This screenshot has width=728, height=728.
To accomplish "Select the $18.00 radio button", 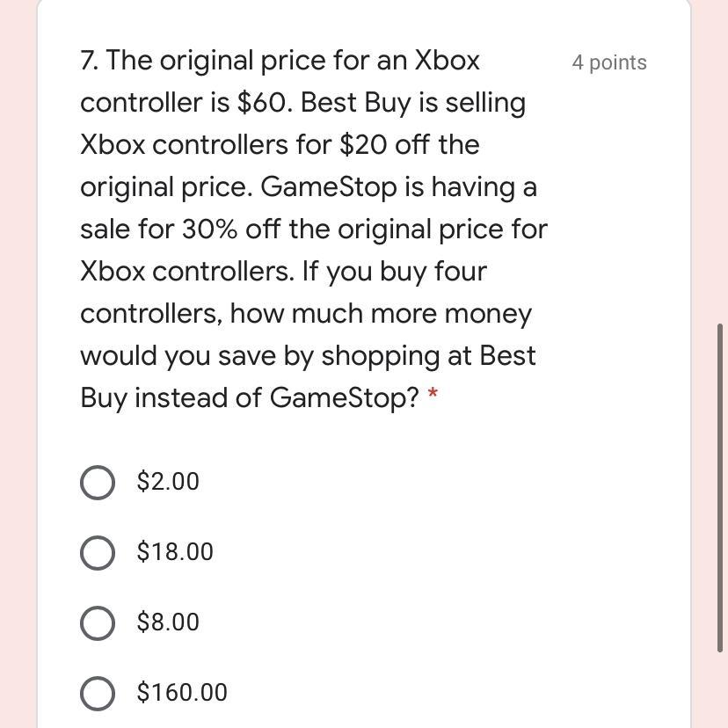I will (97, 552).
